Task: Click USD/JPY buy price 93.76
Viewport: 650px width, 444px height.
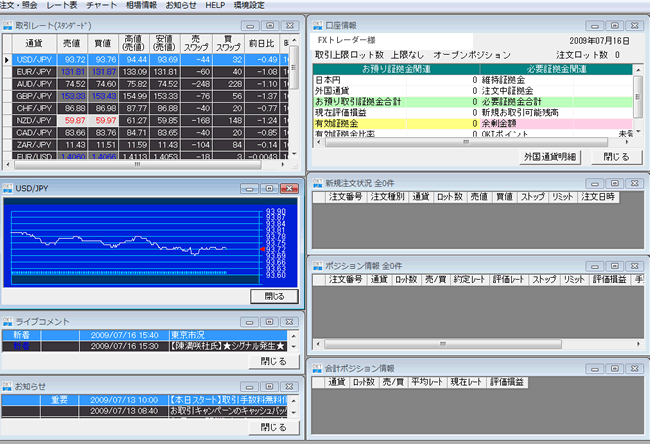Action: (103, 60)
